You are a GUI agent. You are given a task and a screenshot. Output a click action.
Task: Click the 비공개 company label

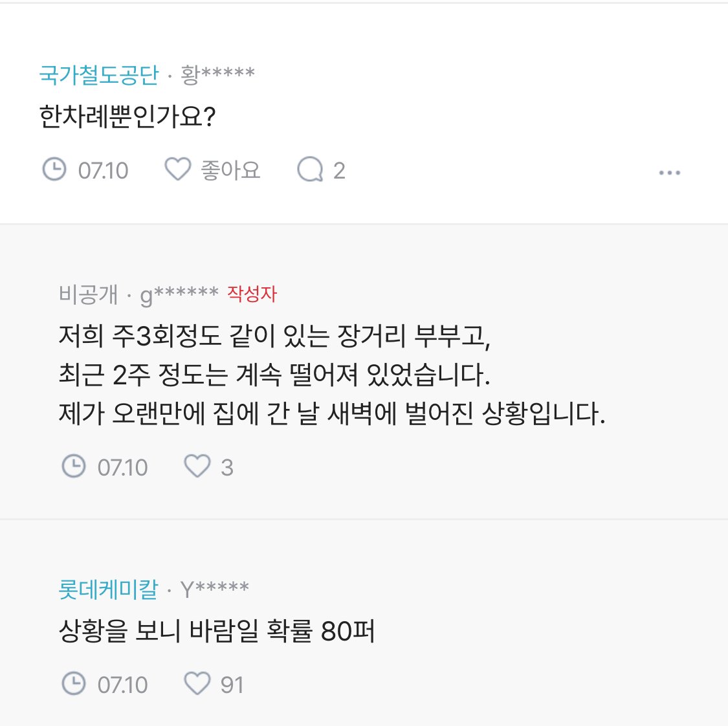pyautogui.click(x=88, y=295)
